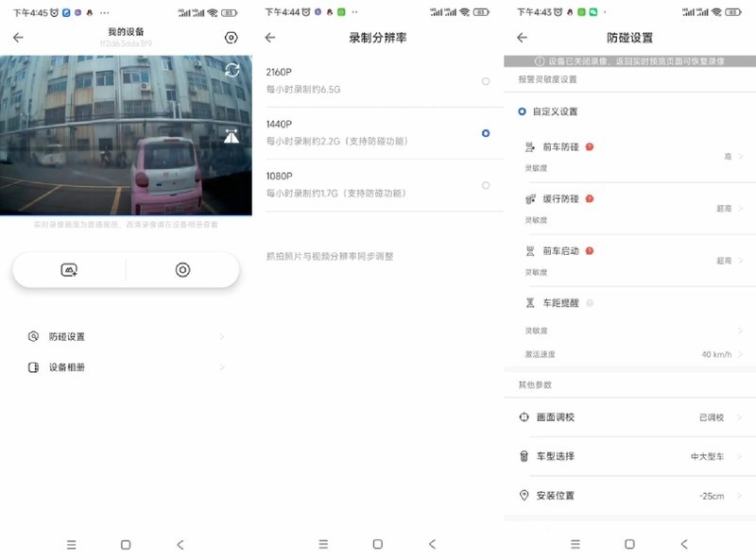
Task: Tap the back arrow on 录制分辨率 page
Action: (x=268, y=38)
